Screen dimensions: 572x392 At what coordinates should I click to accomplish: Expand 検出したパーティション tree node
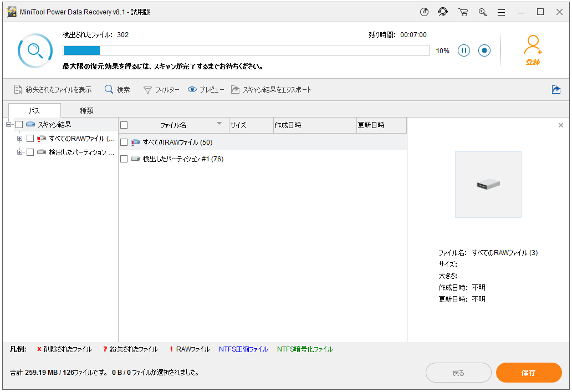(20, 152)
